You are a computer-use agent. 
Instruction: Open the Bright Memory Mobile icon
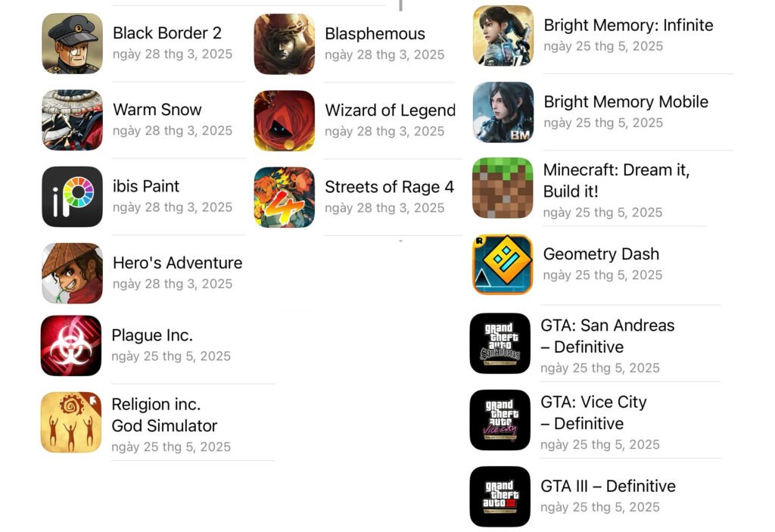coord(503,112)
